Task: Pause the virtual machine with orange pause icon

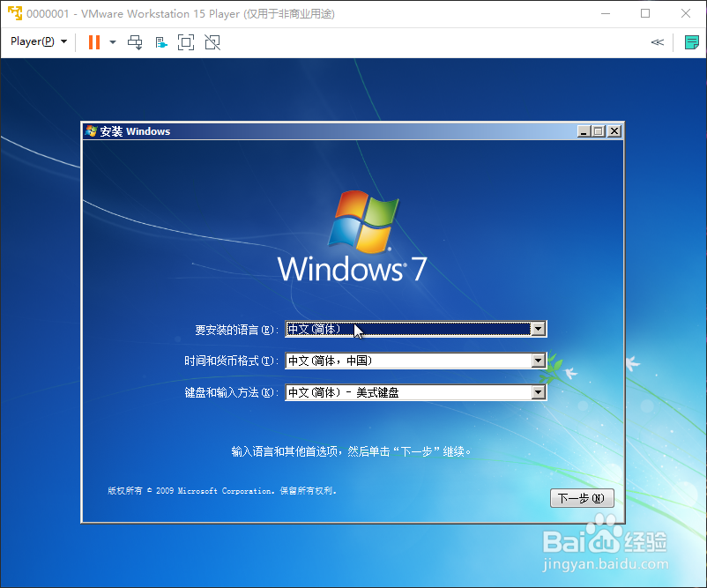Action: tap(94, 42)
